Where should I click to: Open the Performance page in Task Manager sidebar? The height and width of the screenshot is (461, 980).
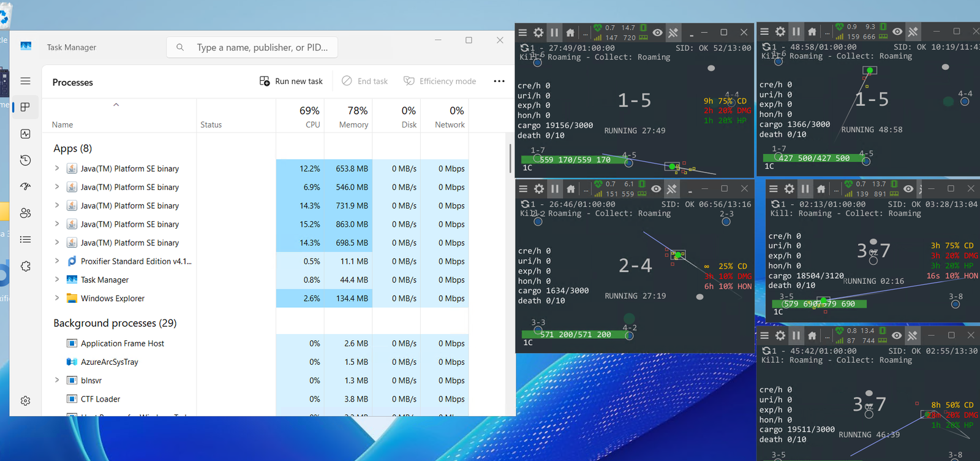pos(25,134)
